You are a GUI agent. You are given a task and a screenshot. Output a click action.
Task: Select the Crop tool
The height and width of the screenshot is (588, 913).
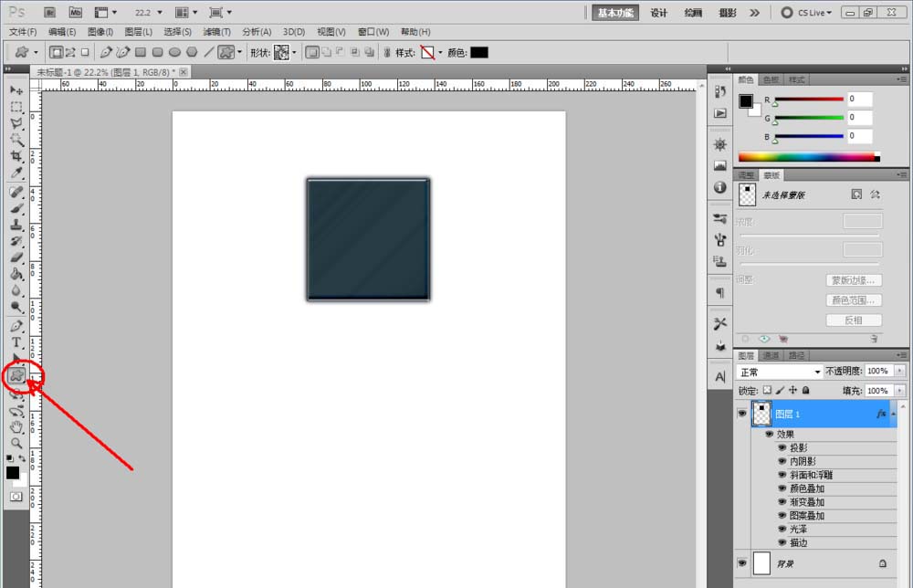pos(16,156)
